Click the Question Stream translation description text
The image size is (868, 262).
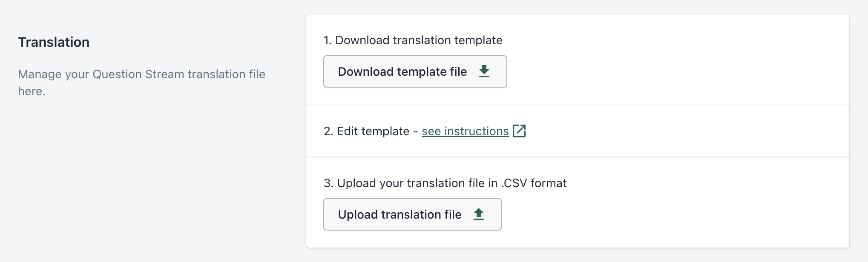[x=141, y=83]
